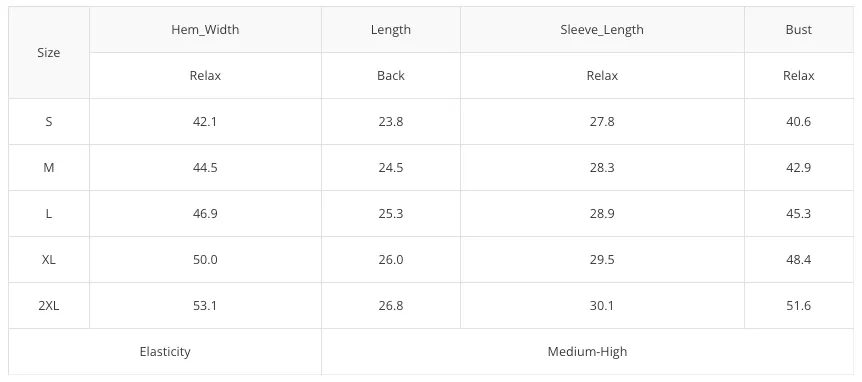Click the Medium-High elasticity value

[x=587, y=352]
